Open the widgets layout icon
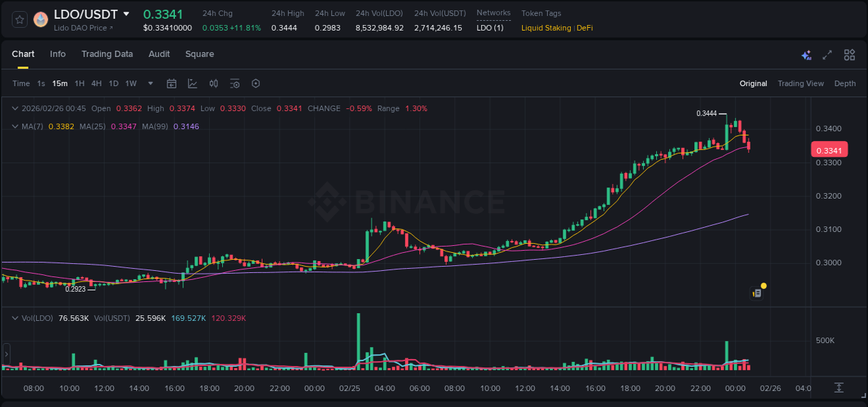This screenshot has height=407, width=868. tap(849, 54)
